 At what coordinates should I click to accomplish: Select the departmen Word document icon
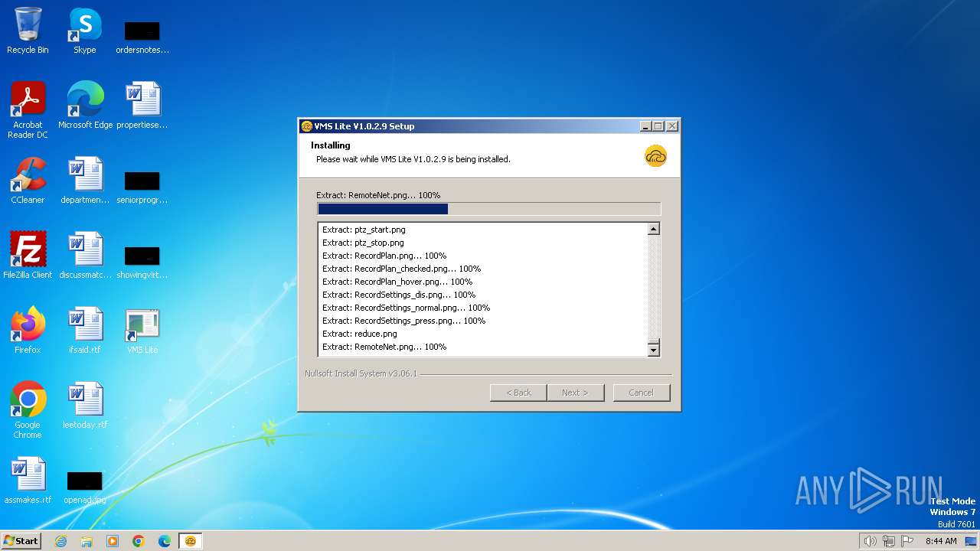pos(85,180)
